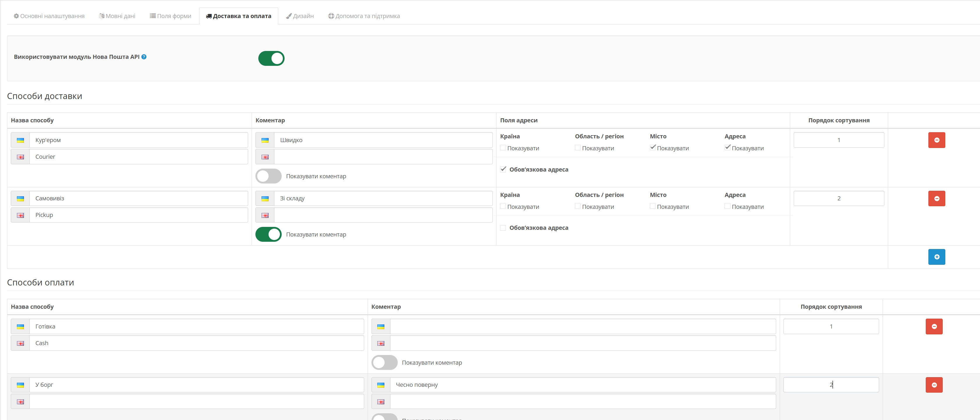980x420 pixels.
Task: Click Ukrainian flag icon beside Кур'єром field
Action: pyautogui.click(x=20, y=140)
